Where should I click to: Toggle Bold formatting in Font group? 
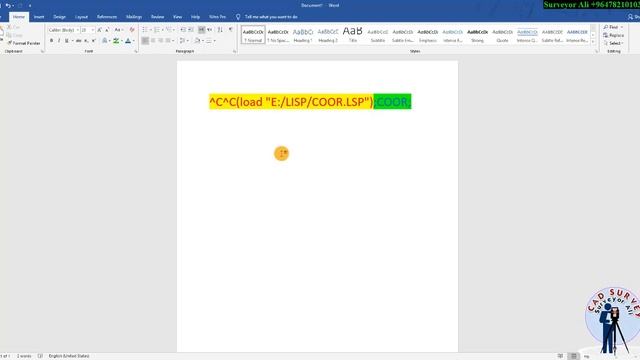click(x=51, y=41)
